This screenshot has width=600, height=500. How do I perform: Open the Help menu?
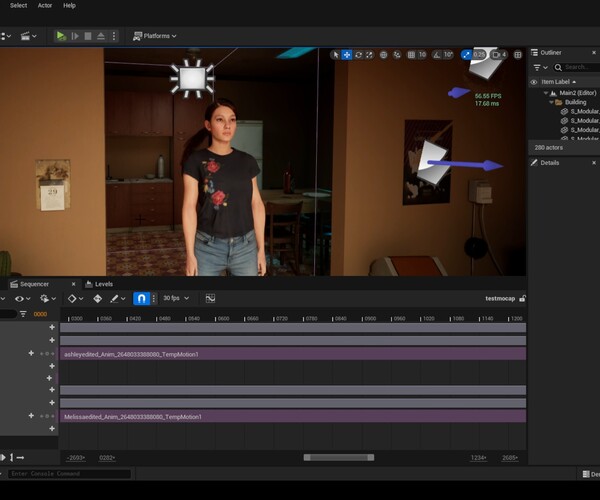[x=69, y=5]
